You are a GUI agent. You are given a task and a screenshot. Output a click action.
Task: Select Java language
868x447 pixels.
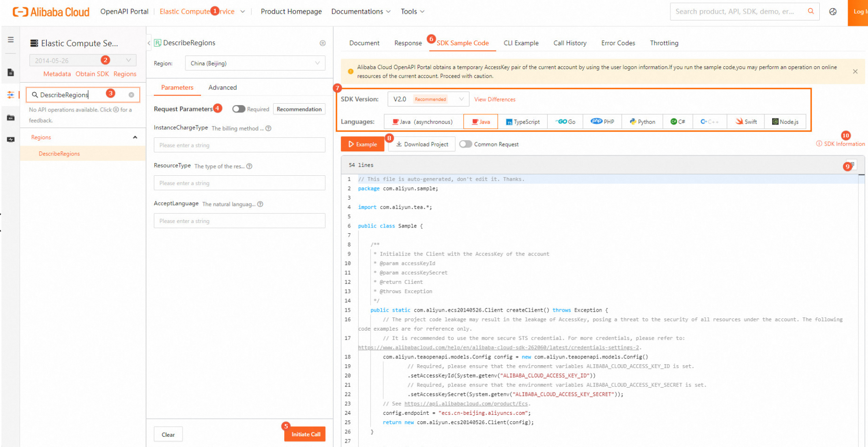[x=481, y=122]
